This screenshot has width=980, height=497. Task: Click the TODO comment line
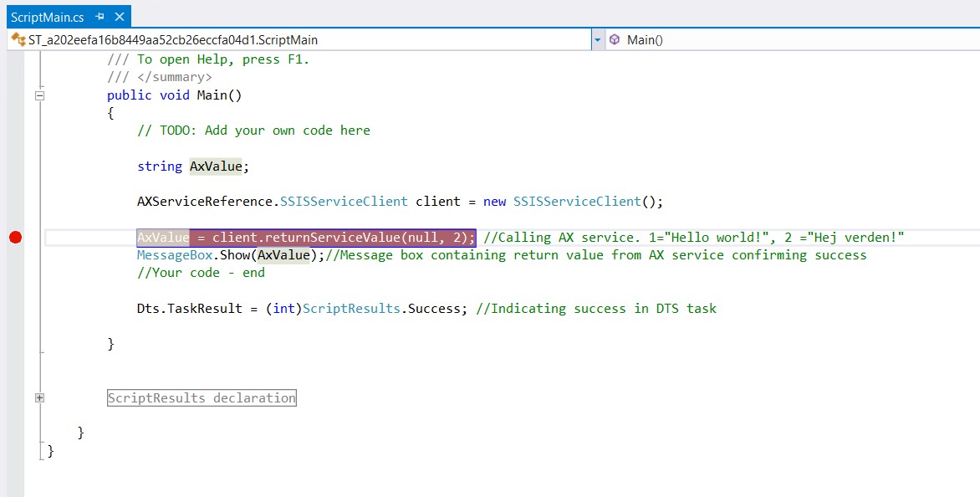tap(253, 131)
